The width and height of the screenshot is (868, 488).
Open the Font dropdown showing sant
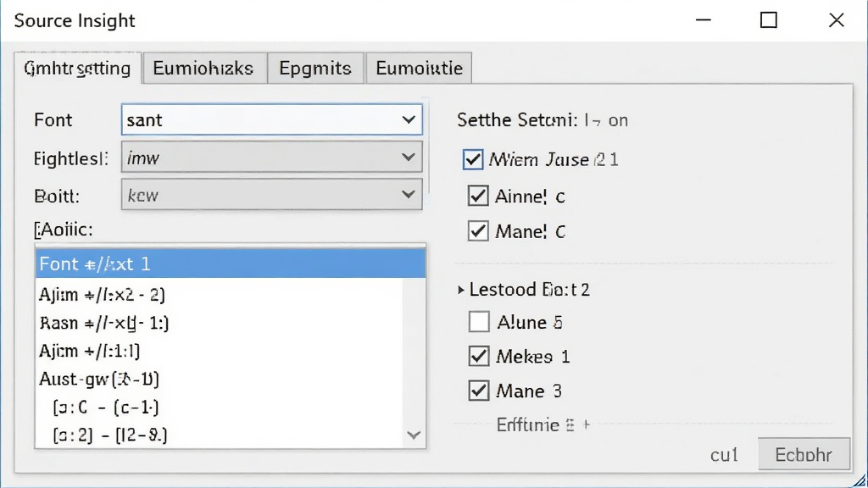(x=272, y=119)
